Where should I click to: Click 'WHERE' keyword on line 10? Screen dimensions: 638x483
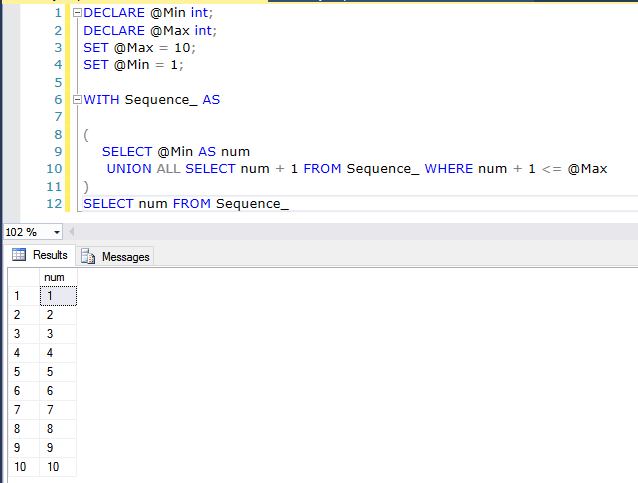click(449, 169)
